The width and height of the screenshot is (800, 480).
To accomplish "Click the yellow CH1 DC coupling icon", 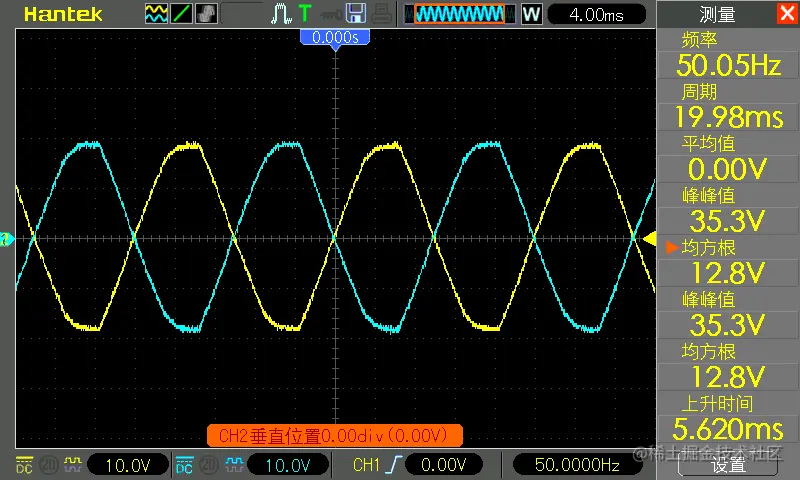I will coord(24,465).
